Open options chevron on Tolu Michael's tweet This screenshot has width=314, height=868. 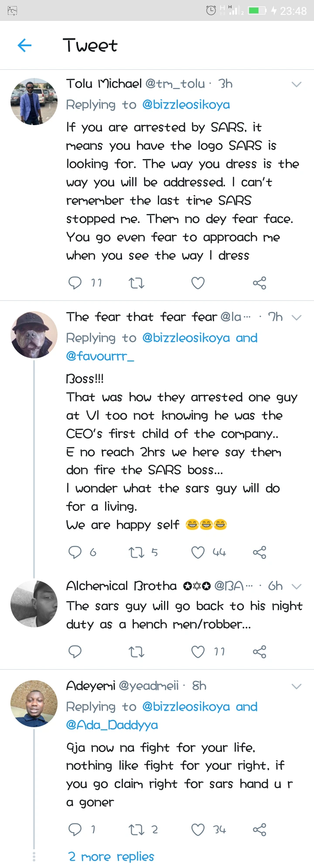coord(297,84)
